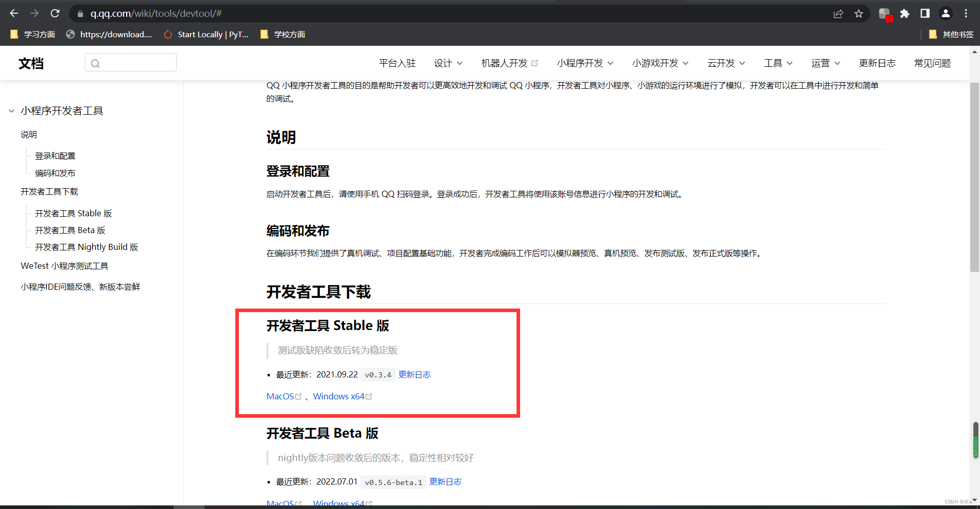The width and height of the screenshot is (980, 509).
Task: Click the 开发者工具 Beta 版 heading
Action: click(323, 433)
